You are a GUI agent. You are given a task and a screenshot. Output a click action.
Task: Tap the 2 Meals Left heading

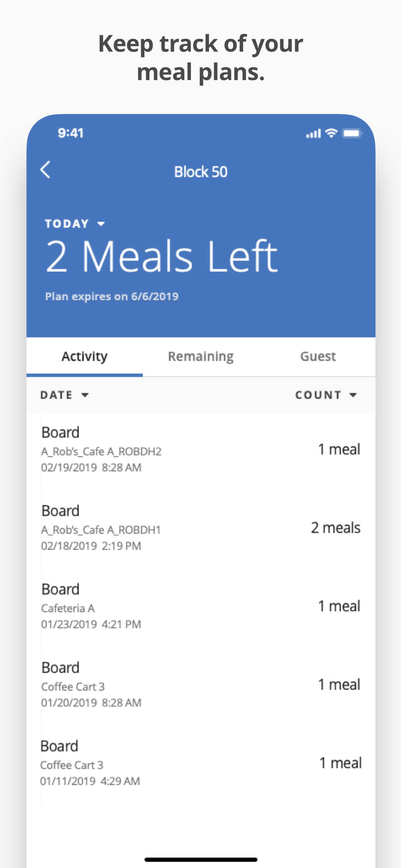pyautogui.click(x=162, y=256)
